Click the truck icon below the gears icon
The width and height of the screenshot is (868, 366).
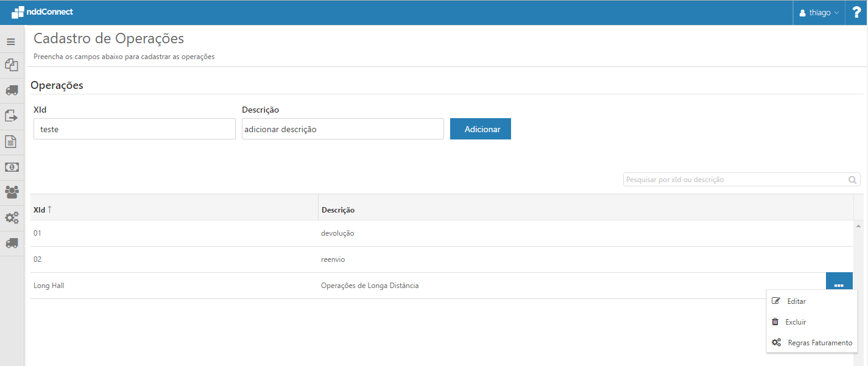pos(11,243)
